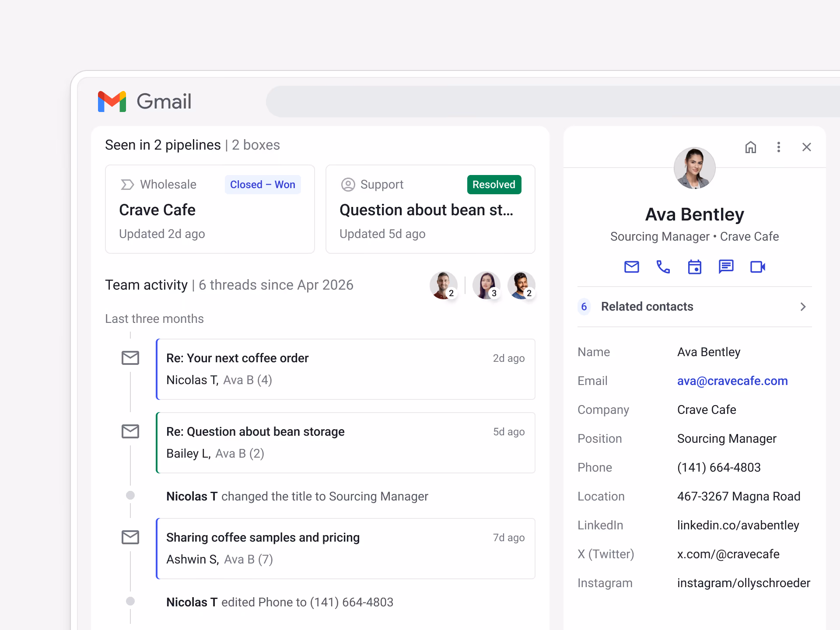Screen dimensions: 840x630
Task: Click the Support pipeline person icon
Action: click(x=348, y=185)
